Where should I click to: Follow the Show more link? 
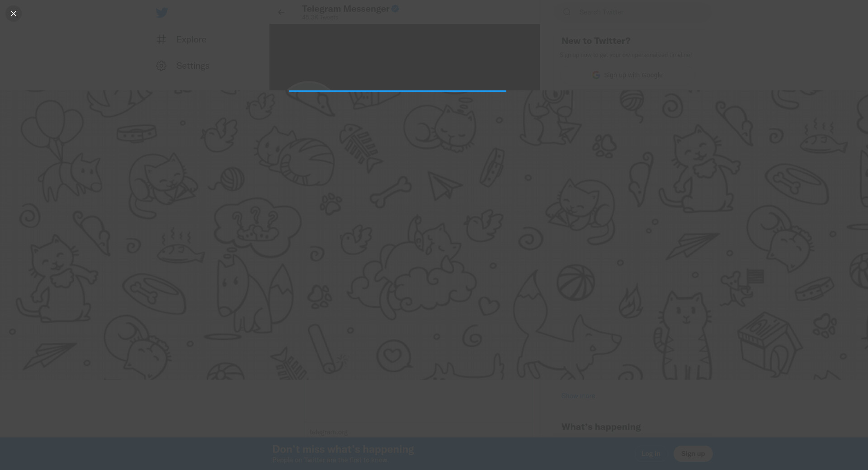point(578,396)
